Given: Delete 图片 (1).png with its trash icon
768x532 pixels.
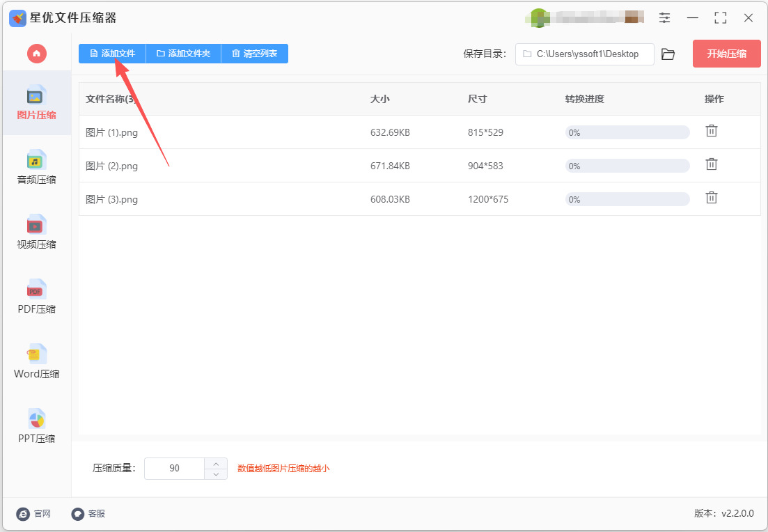Looking at the screenshot, I should (x=711, y=131).
